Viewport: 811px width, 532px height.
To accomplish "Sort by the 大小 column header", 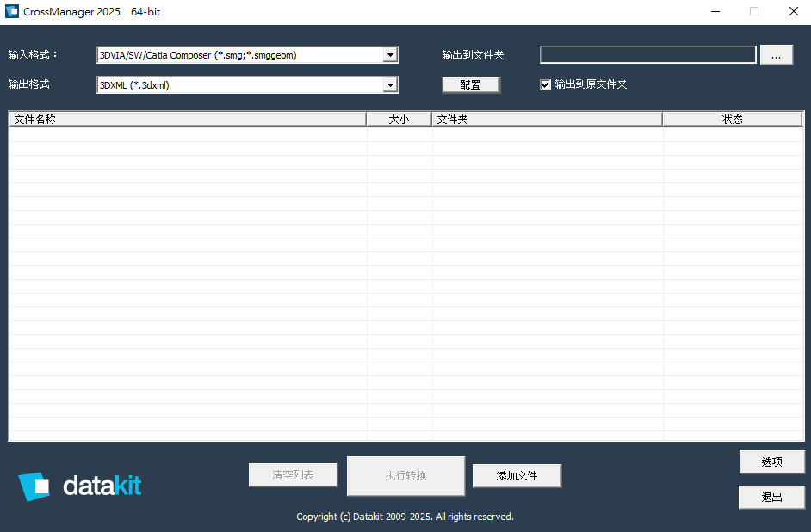I will (x=399, y=120).
